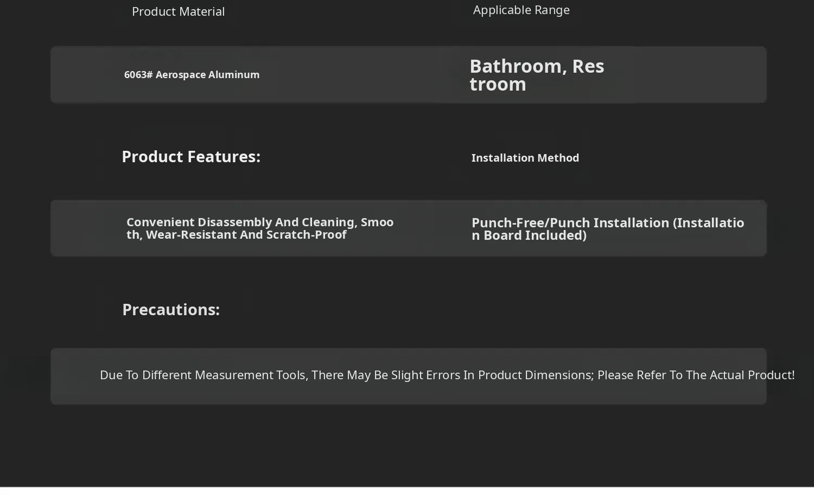
Task: Click the Product Features heading
Action: click(x=191, y=157)
